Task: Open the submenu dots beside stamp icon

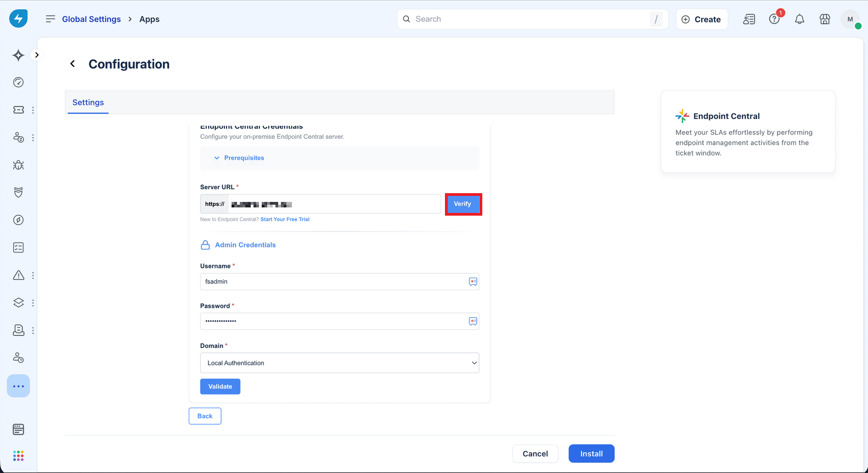Action: 33,330
